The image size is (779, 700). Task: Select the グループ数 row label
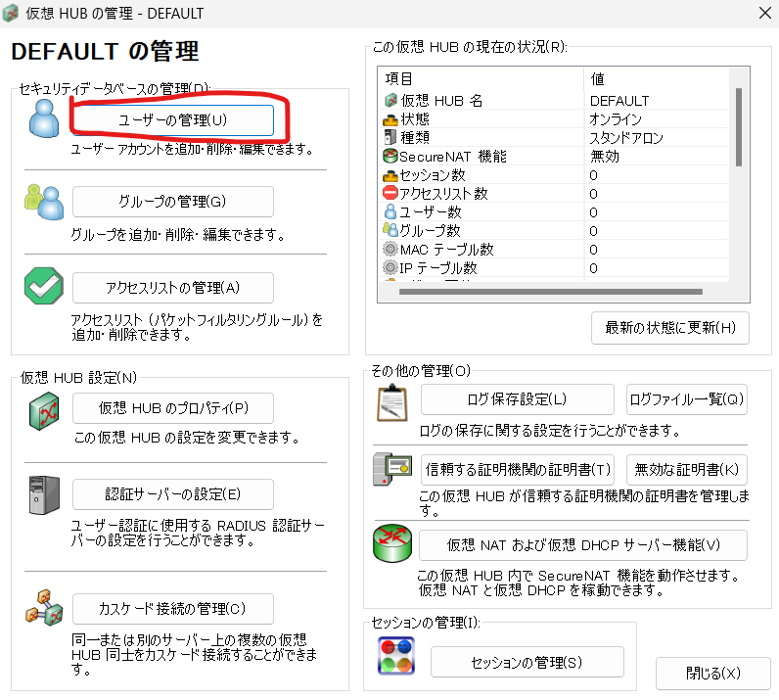pos(430,231)
